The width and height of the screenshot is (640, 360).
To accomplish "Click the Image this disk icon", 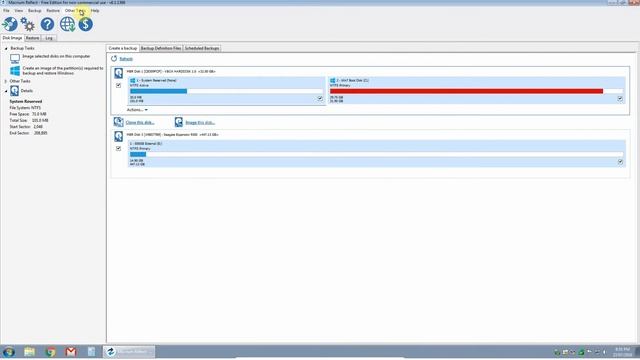I will click(x=178, y=122).
